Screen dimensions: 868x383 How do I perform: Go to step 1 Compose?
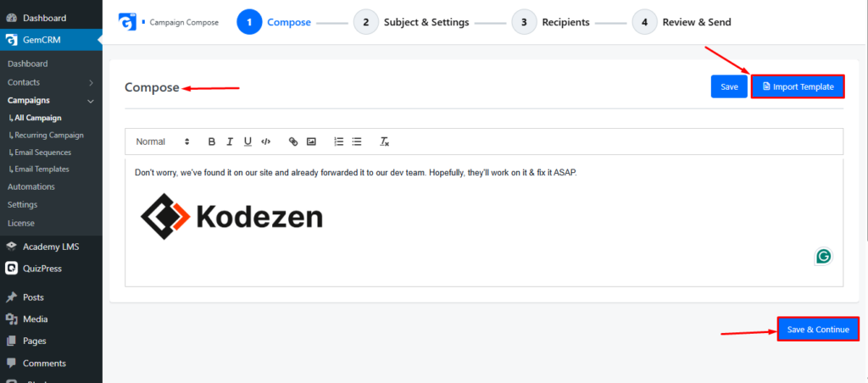pos(274,23)
